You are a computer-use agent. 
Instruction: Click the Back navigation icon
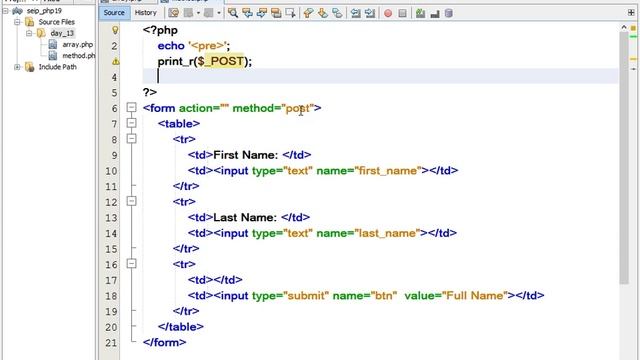click(188, 13)
